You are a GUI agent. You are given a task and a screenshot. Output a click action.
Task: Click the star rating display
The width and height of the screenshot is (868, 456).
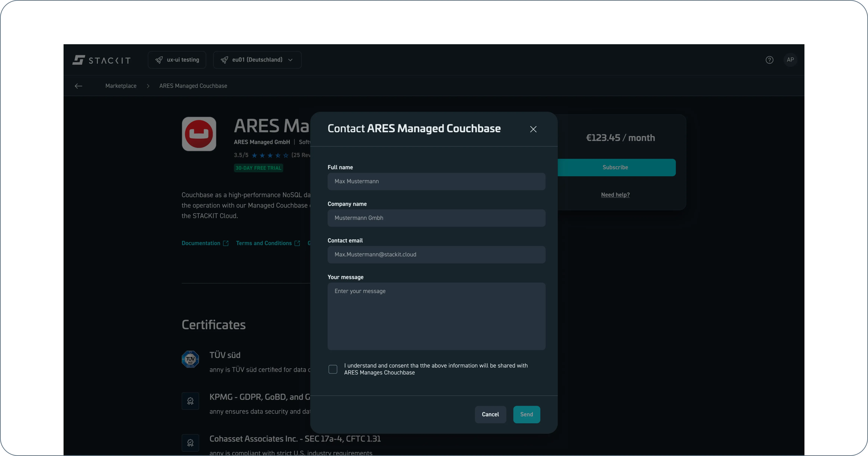coord(270,155)
